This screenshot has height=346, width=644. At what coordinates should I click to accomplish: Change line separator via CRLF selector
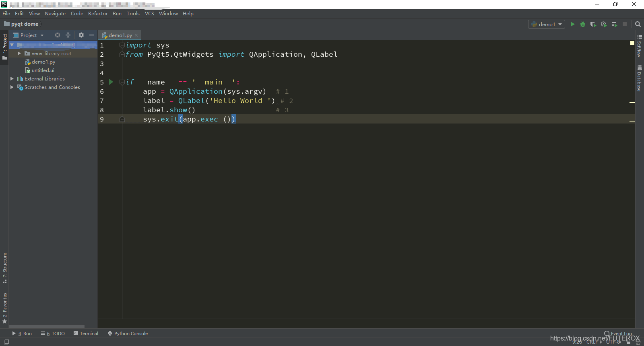[x=594, y=342]
